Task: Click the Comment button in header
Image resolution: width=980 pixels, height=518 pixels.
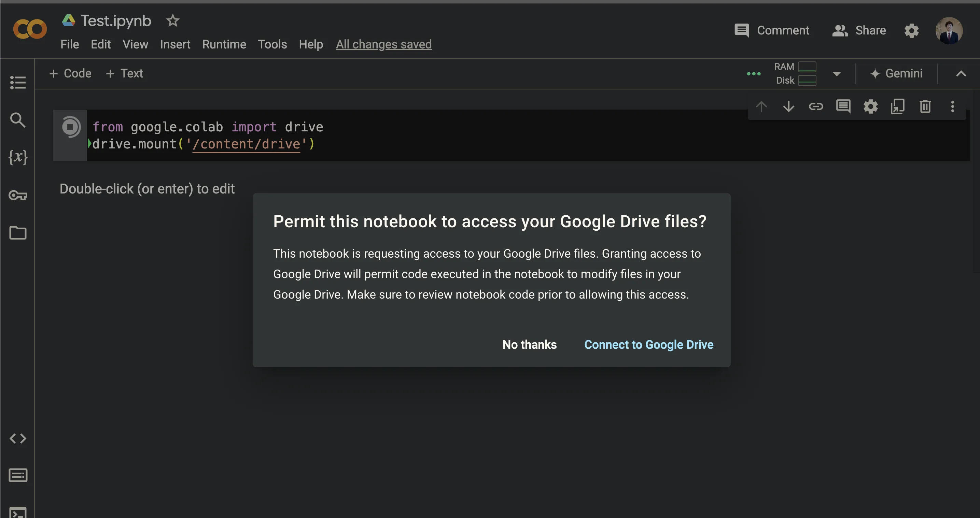Action: click(x=771, y=30)
